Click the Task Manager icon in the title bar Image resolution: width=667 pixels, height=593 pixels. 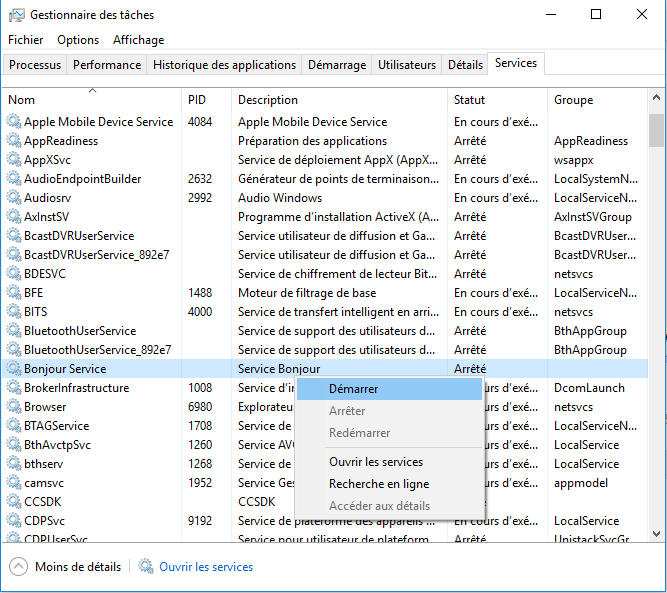(16, 15)
